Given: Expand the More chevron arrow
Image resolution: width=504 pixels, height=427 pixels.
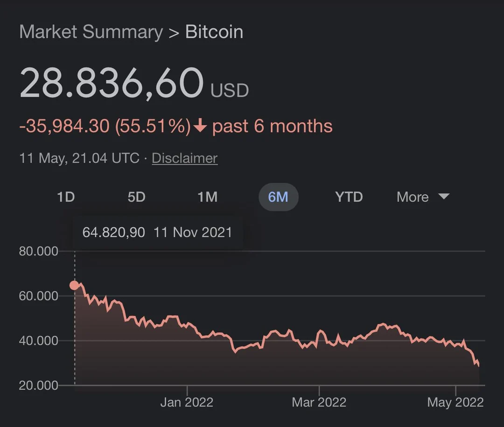Looking at the screenshot, I should [444, 197].
